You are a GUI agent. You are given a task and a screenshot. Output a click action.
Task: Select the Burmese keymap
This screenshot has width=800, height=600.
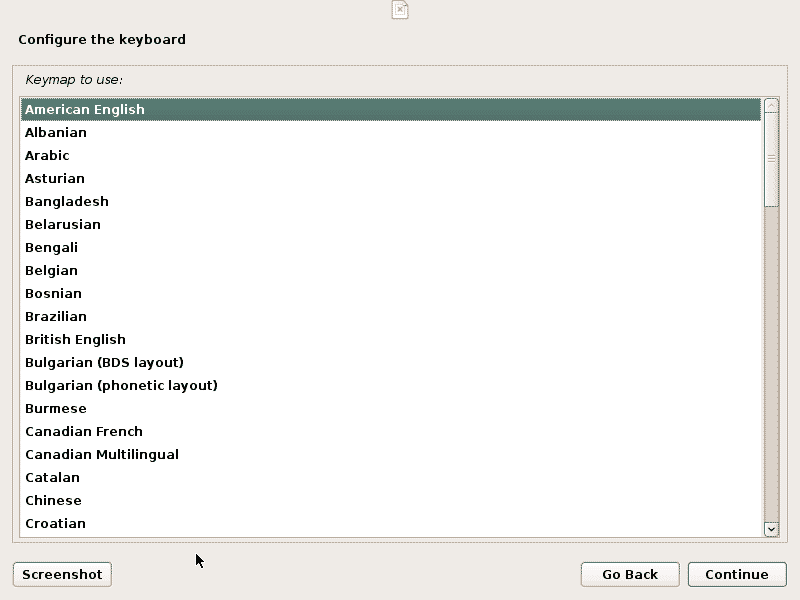(x=56, y=409)
